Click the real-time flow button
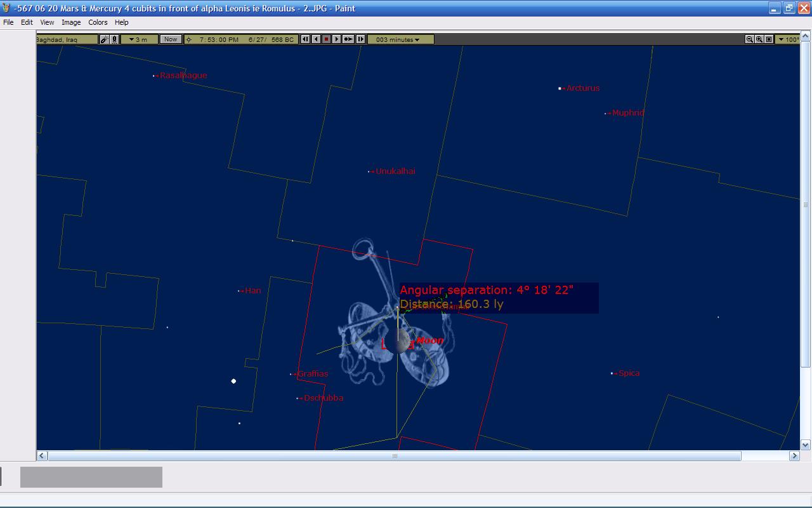 coord(348,39)
